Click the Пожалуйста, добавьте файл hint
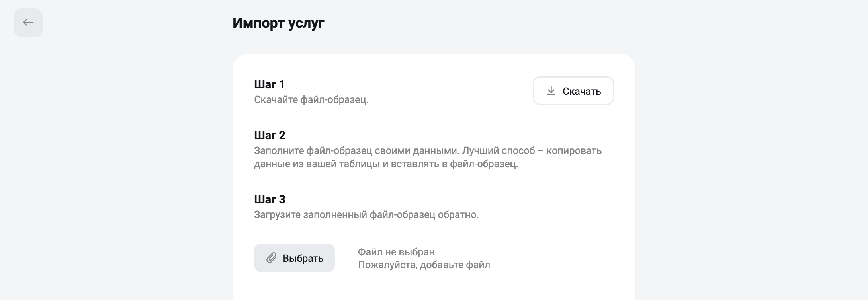This screenshot has width=868, height=300. [x=424, y=265]
